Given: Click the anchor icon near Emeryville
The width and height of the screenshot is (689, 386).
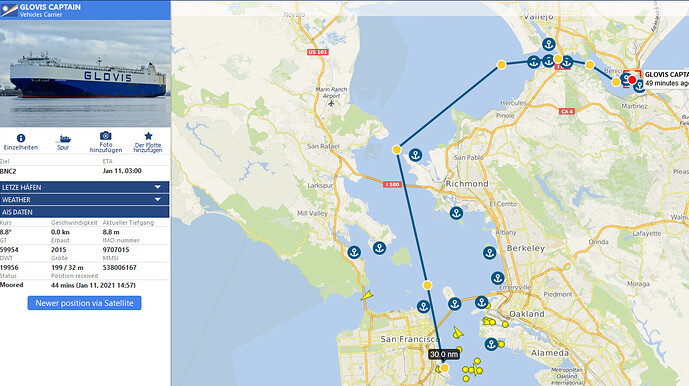Looking at the screenshot, I should 497,278.
